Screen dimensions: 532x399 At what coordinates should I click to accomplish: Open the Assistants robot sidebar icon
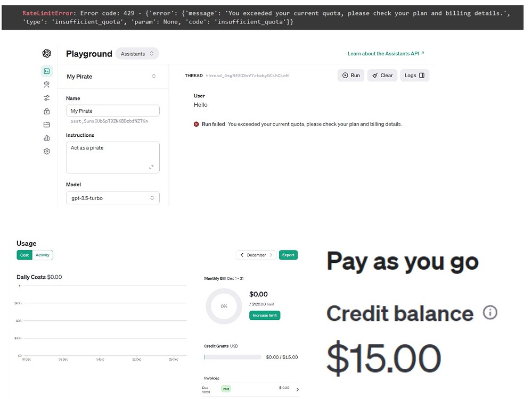(47, 85)
